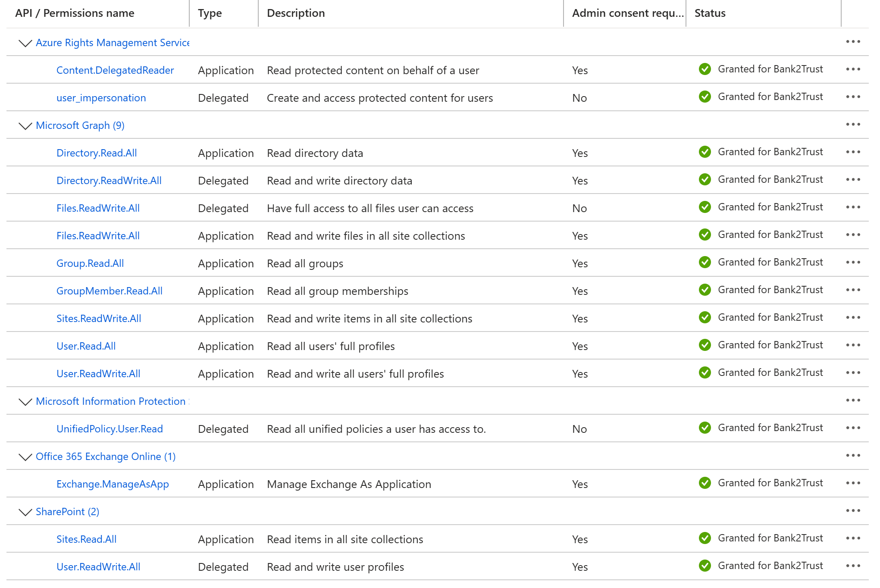The image size is (880, 588).
Task: Open more options for Application Files.ReadWrite.All row
Action: tap(853, 235)
